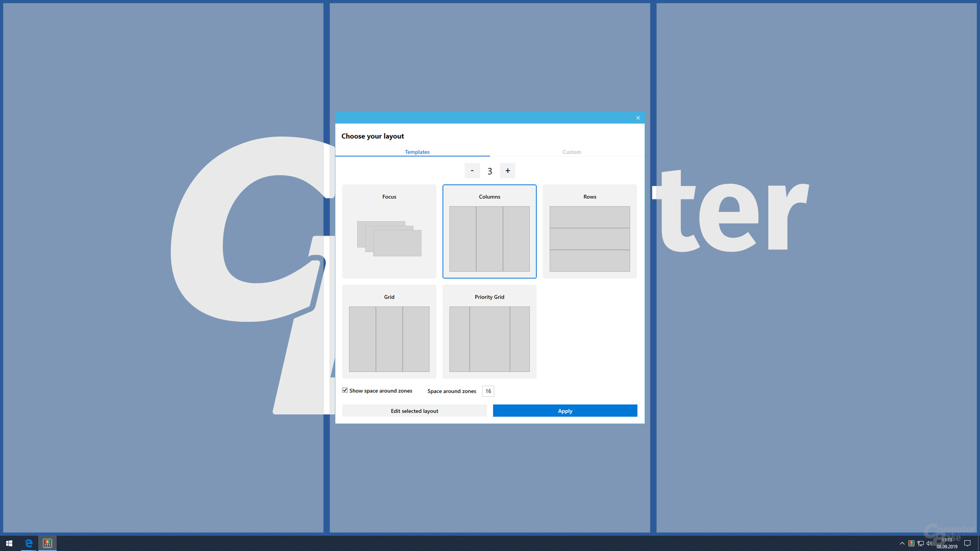980x551 pixels.
Task: Close the layout chooser dialog
Action: 638,118
